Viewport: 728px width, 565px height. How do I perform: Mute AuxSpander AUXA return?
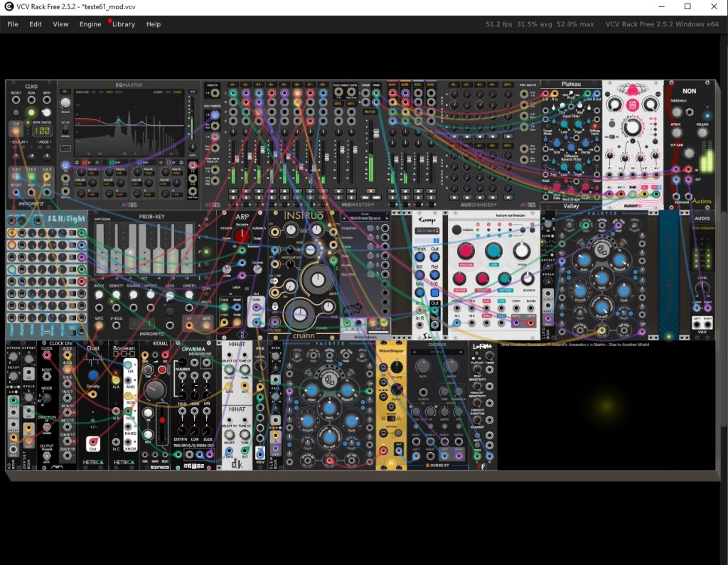392,191
